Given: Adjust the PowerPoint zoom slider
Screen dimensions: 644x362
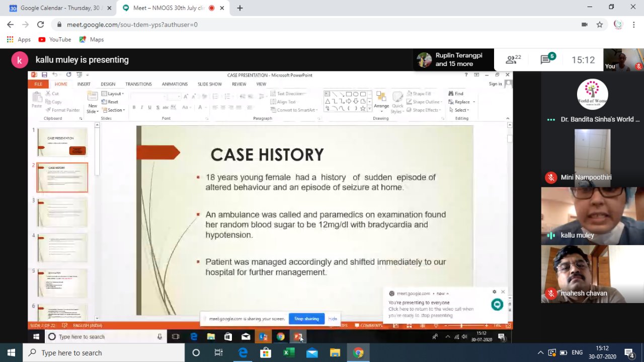Looking at the screenshot, I should point(461,326).
